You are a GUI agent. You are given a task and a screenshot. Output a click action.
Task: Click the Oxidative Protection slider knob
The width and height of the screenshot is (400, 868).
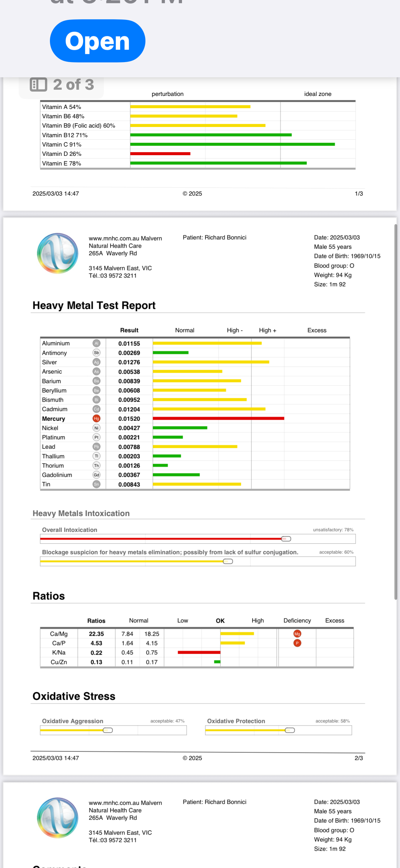(x=290, y=730)
